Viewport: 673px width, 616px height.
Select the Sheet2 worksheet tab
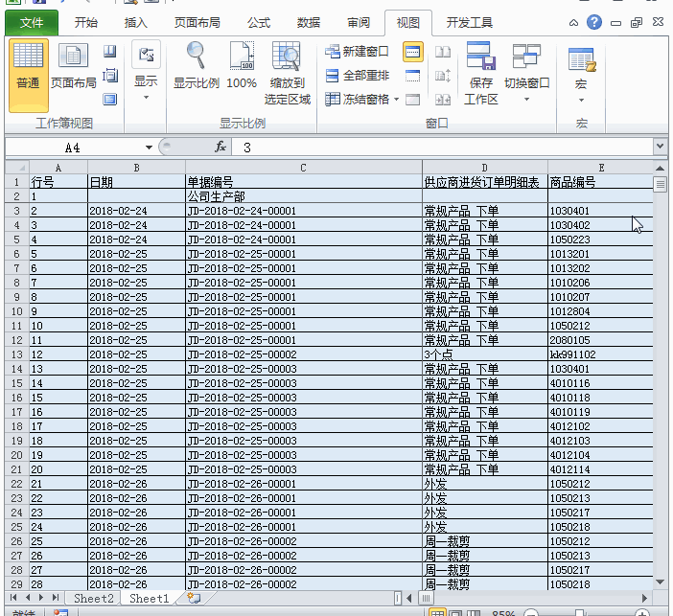click(x=94, y=598)
